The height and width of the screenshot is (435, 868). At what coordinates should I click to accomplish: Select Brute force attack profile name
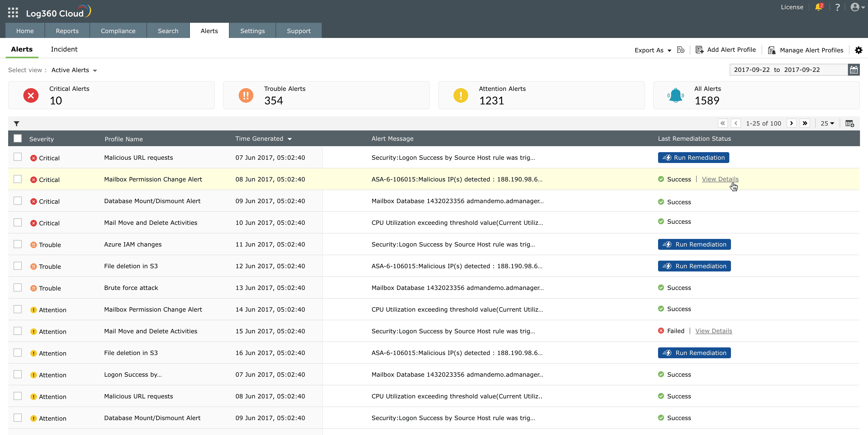(x=131, y=288)
